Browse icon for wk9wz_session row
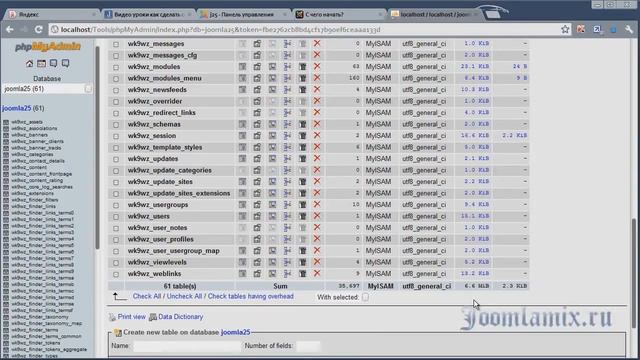 click(x=242, y=136)
